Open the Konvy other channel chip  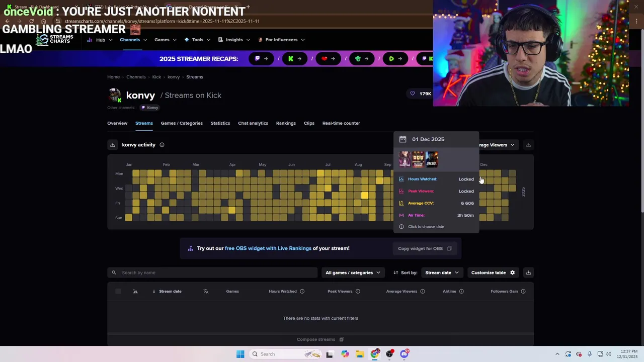click(150, 108)
